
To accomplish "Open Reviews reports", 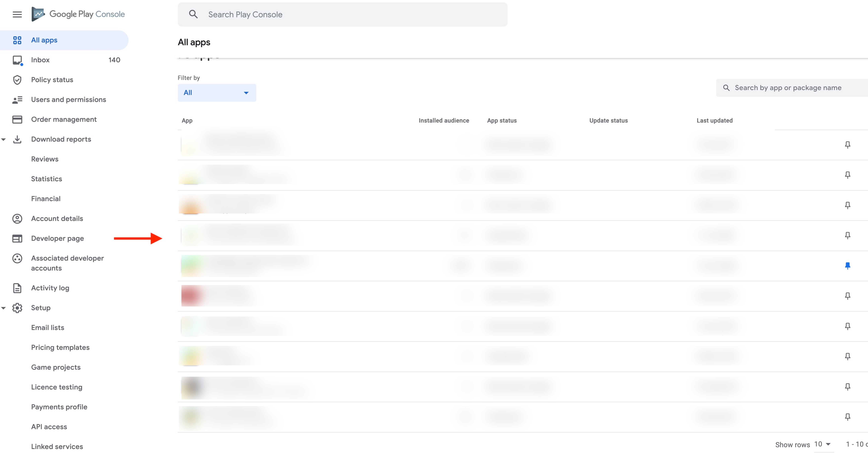I will click(x=45, y=159).
